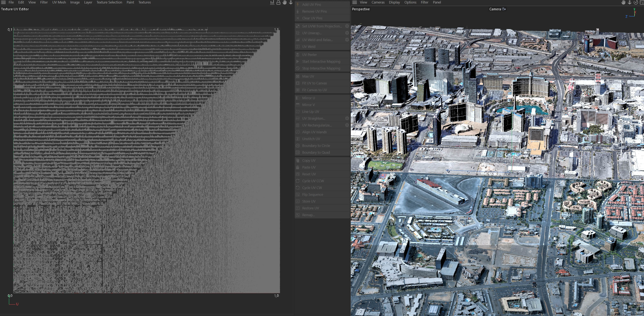Click the camera icon beside the Camera label
This screenshot has width=644, height=316.
point(504,9)
